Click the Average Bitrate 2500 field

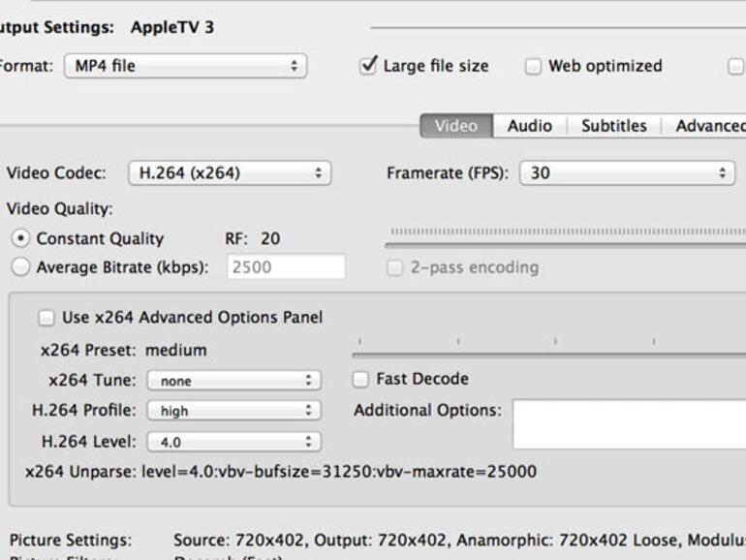click(x=287, y=266)
